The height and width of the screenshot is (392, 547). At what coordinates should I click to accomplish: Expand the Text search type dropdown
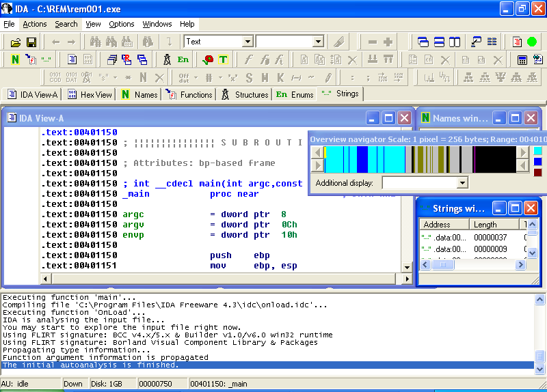248,42
